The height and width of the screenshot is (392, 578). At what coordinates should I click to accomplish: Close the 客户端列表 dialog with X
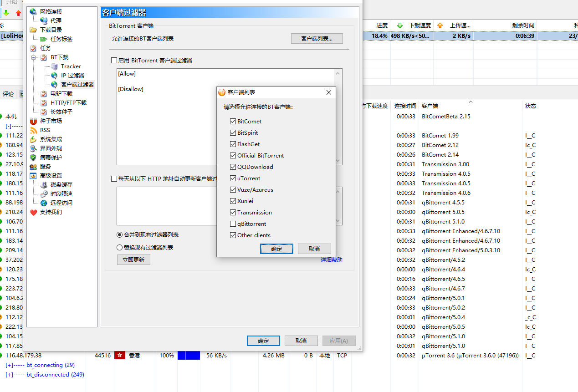pyautogui.click(x=329, y=92)
